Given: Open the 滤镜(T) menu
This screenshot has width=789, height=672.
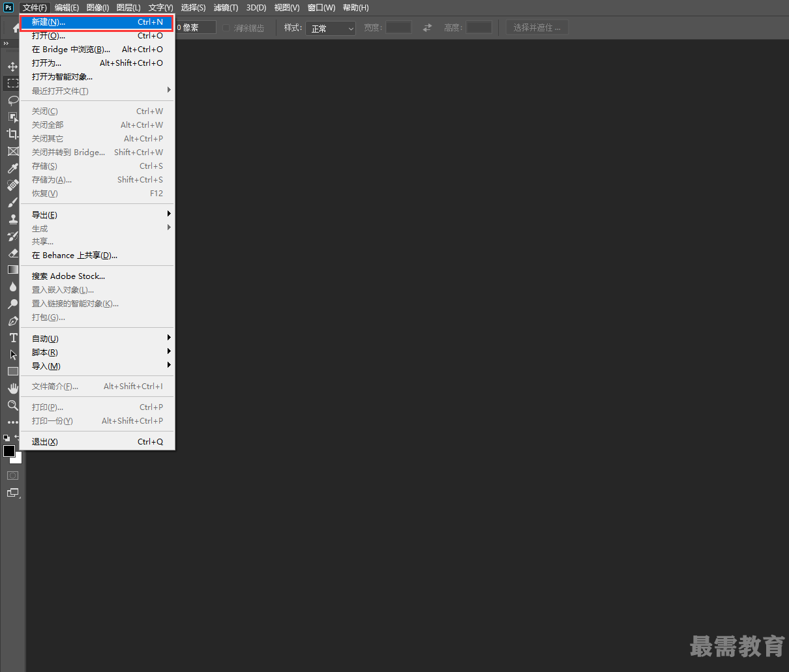Looking at the screenshot, I should pos(226,8).
